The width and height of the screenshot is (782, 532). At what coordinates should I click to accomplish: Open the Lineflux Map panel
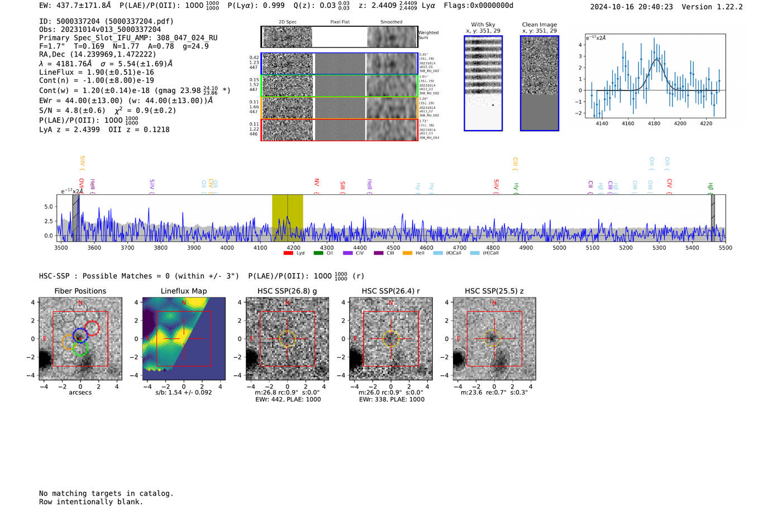click(x=184, y=339)
